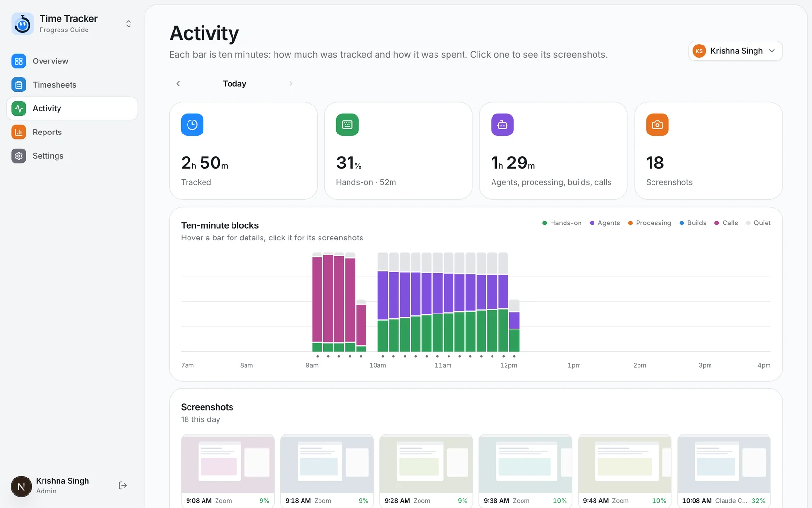
Task: Open the Krishna Singh user dropdown
Action: 735,51
